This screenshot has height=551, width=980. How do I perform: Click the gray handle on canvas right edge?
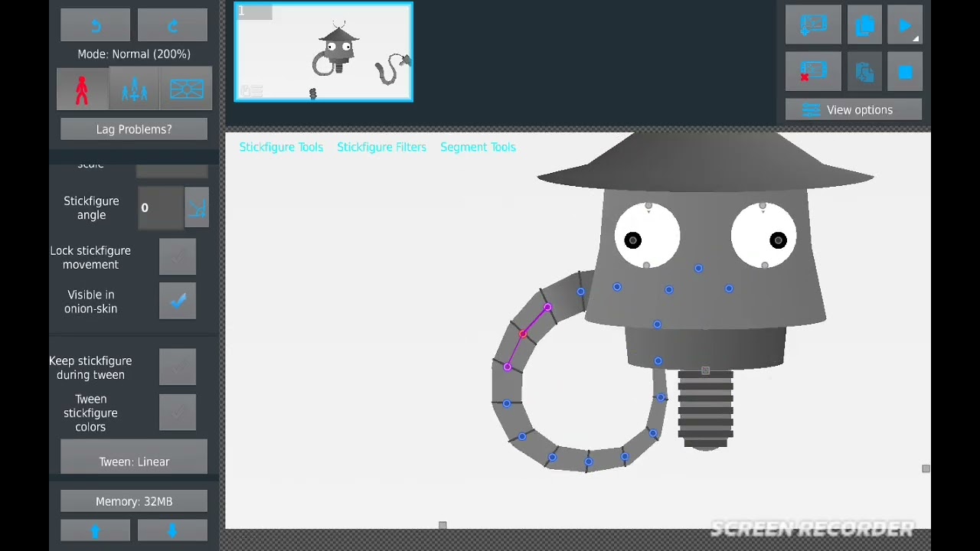(926, 468)
